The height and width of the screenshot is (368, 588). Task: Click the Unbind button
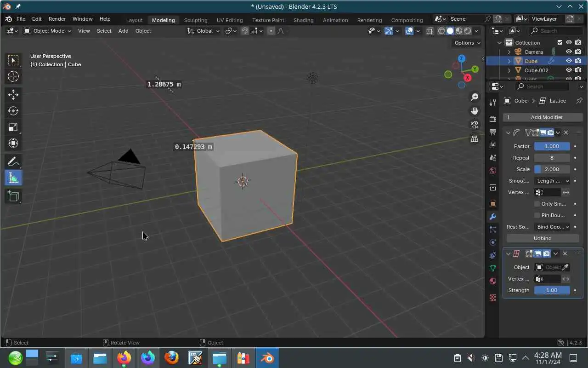pyautogui.click(x=543, y=238)
